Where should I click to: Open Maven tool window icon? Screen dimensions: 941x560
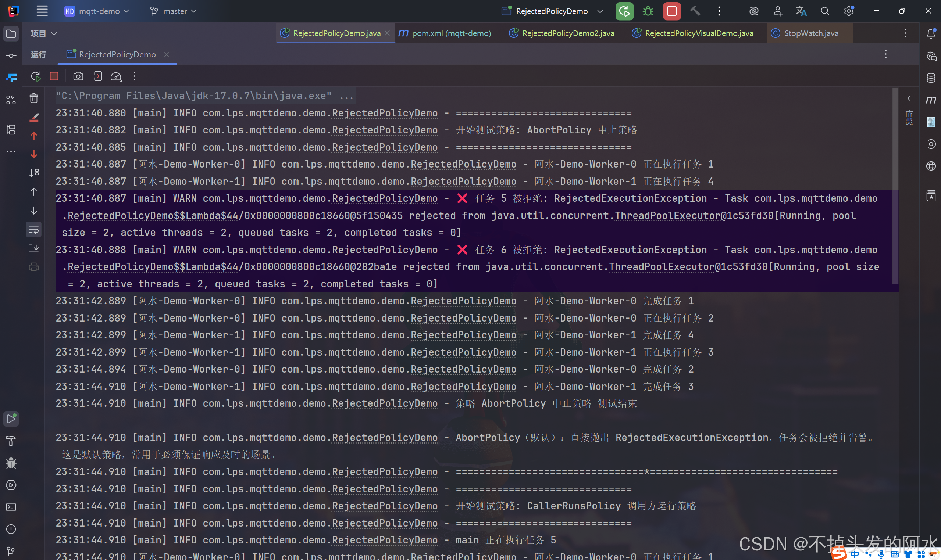(931, 100)
